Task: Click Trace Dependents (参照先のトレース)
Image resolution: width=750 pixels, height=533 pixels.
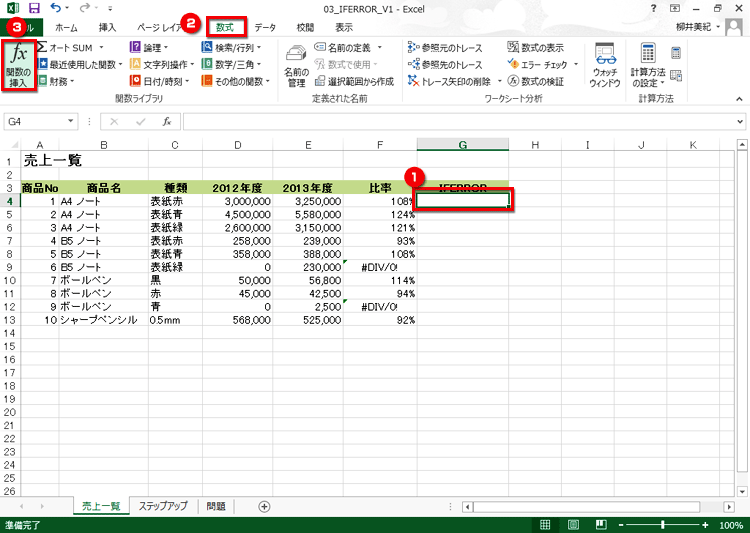Action: (x=445, y=64)
